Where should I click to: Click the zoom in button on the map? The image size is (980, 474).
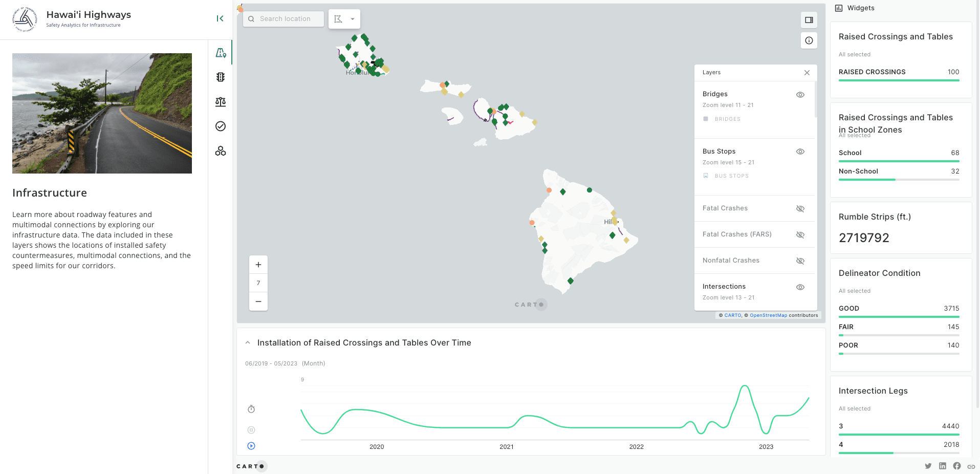(x=258, y=264)
